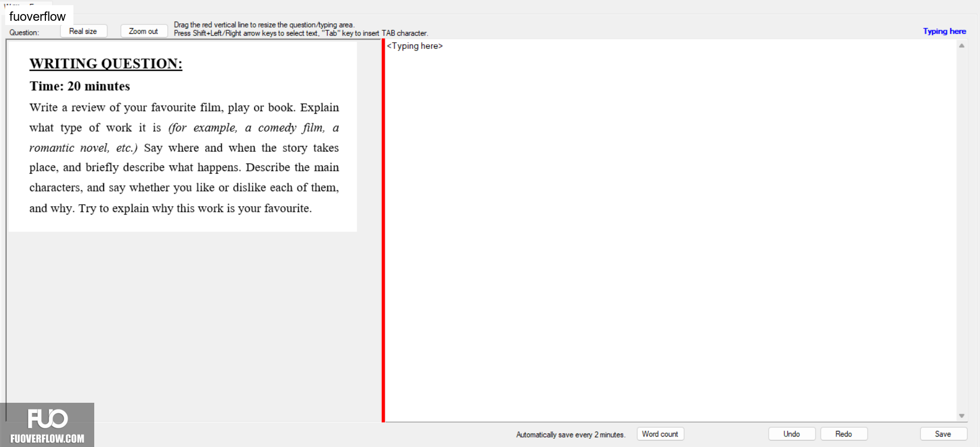The image size is (980, 447).
Task: Click the scrollbar up arrow in typing area
Action: [962, 46]
